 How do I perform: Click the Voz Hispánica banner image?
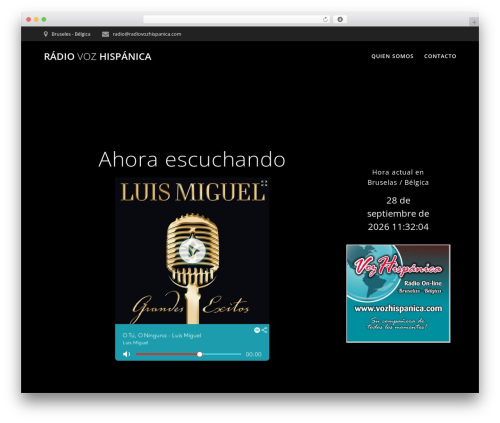398,293
